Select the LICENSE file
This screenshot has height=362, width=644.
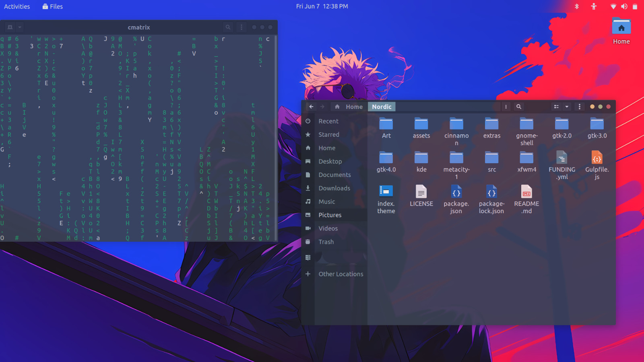click(421, 196)
